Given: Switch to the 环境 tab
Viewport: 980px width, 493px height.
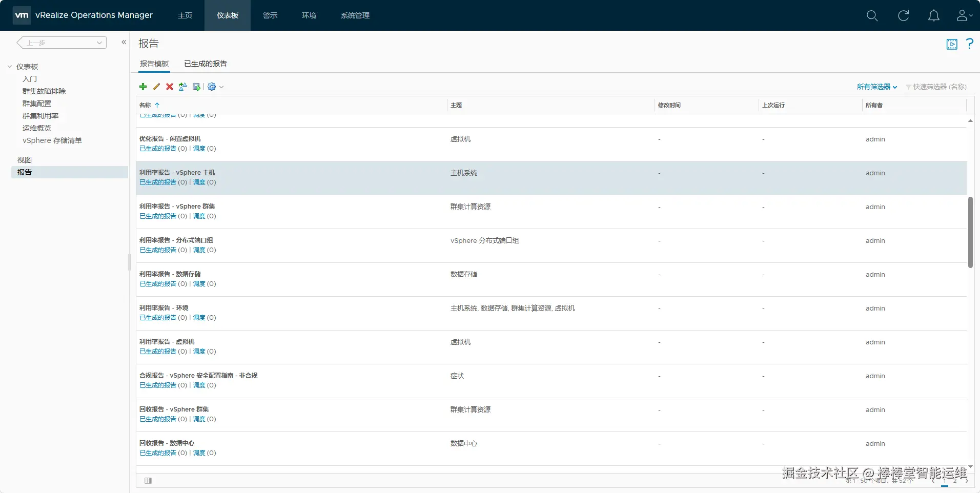Looking at the screenshot, I should pyautogui.click(x=309, y=15).
